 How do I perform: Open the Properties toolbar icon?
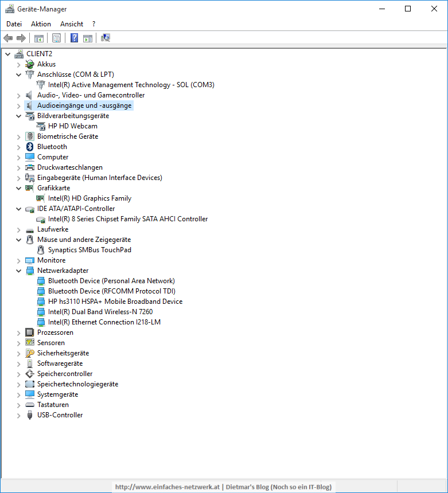point(56,38)
